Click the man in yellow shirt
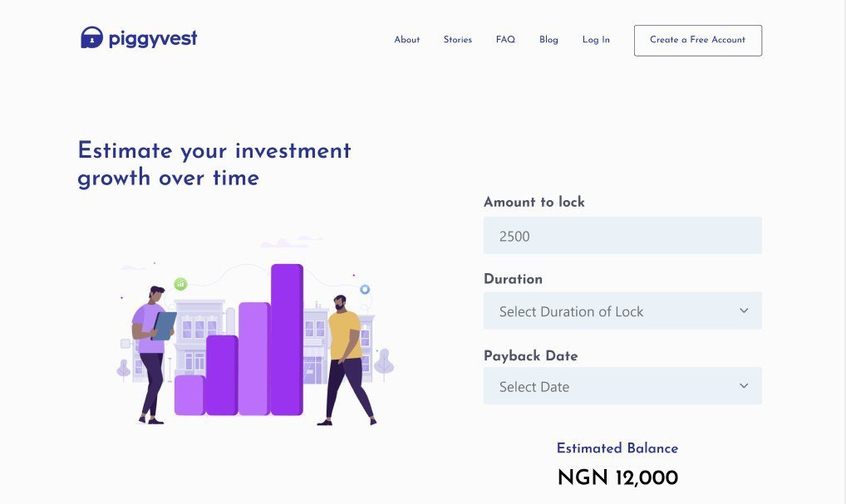Image resolution: width=846 pixels, height=504 pixels. [x=346, y=360]
